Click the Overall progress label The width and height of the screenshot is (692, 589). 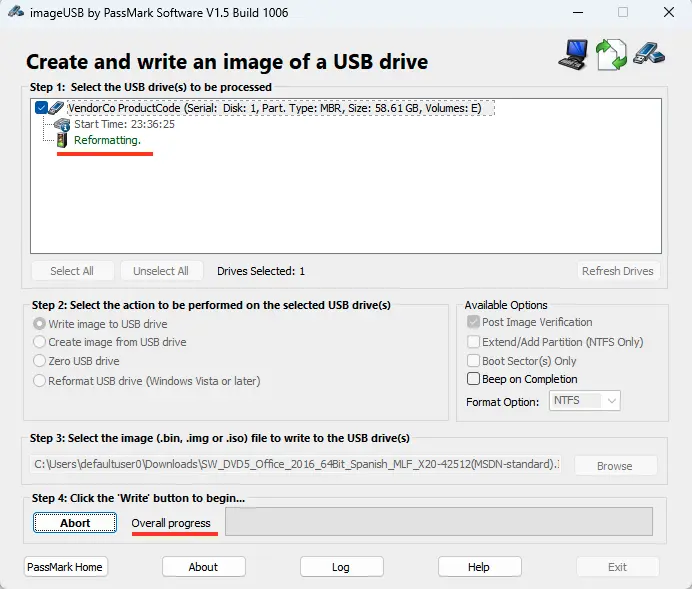click(x=171, y=523)
